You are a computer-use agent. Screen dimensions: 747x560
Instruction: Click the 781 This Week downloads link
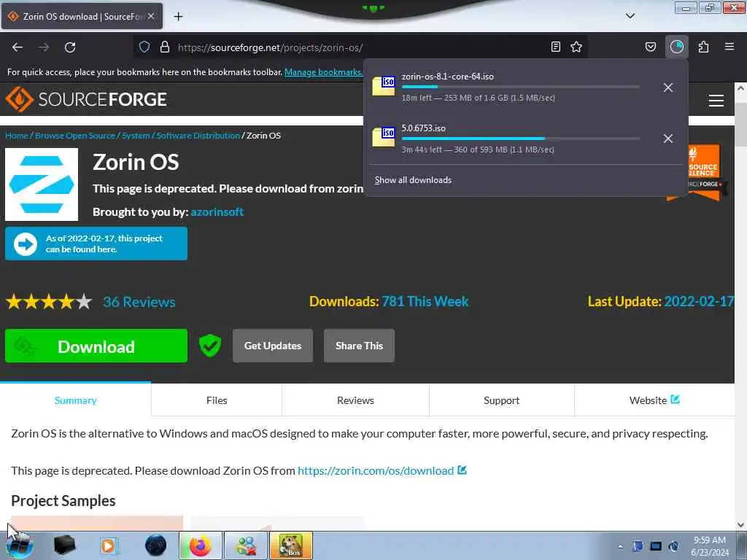tap(425, 301)
